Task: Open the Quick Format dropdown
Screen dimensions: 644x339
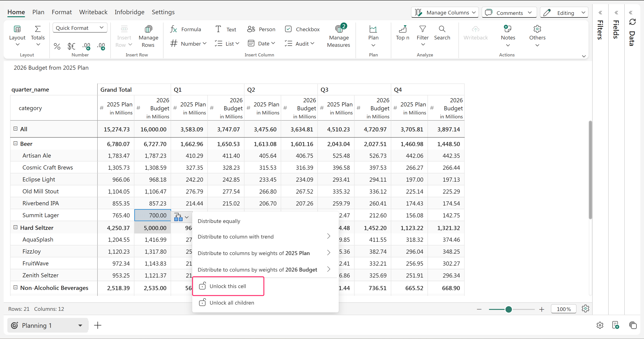Action: [80, 28]
